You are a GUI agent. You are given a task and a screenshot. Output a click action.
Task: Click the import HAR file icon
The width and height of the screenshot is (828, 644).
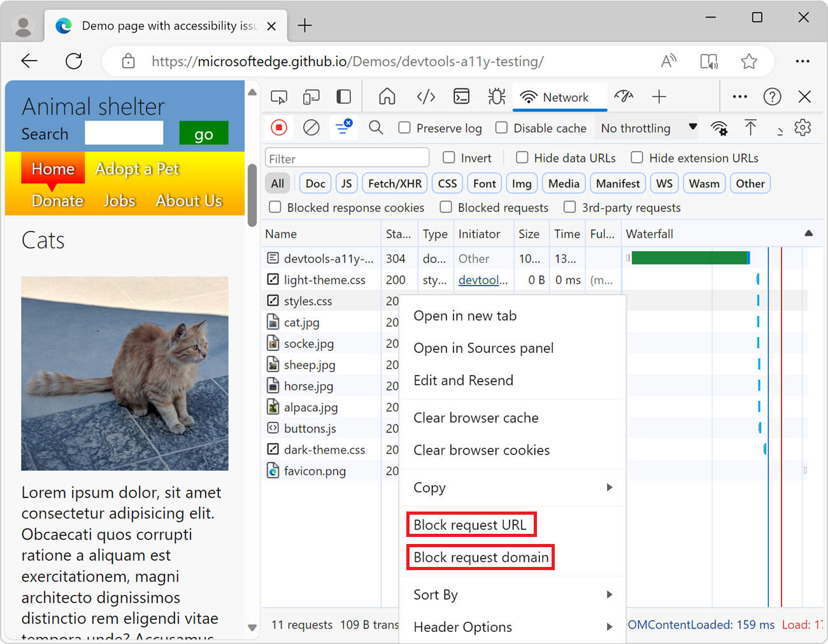[751, 127]
